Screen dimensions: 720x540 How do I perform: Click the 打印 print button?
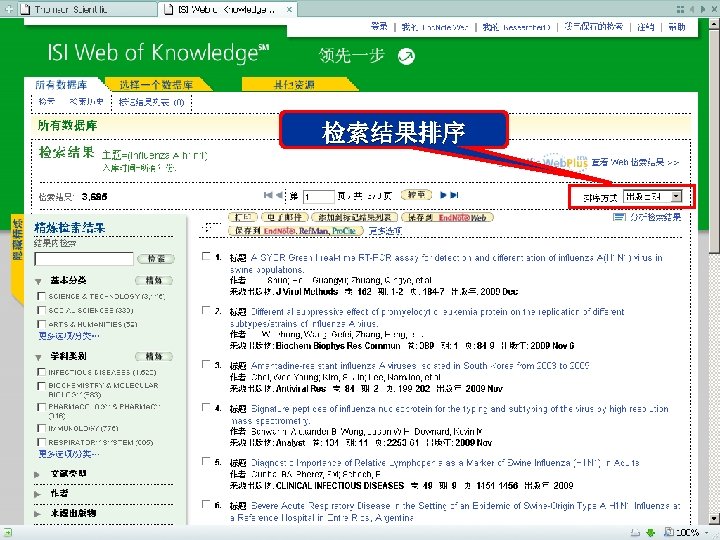(243, 217)
